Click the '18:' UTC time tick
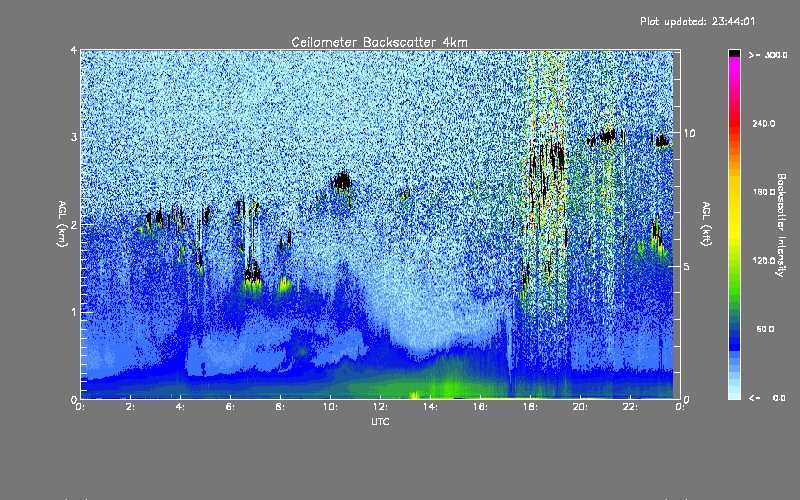 coord(531,407)
